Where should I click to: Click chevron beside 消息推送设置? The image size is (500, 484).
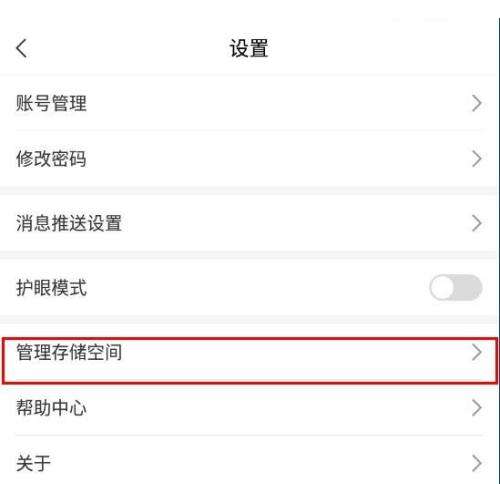point(477,223)
